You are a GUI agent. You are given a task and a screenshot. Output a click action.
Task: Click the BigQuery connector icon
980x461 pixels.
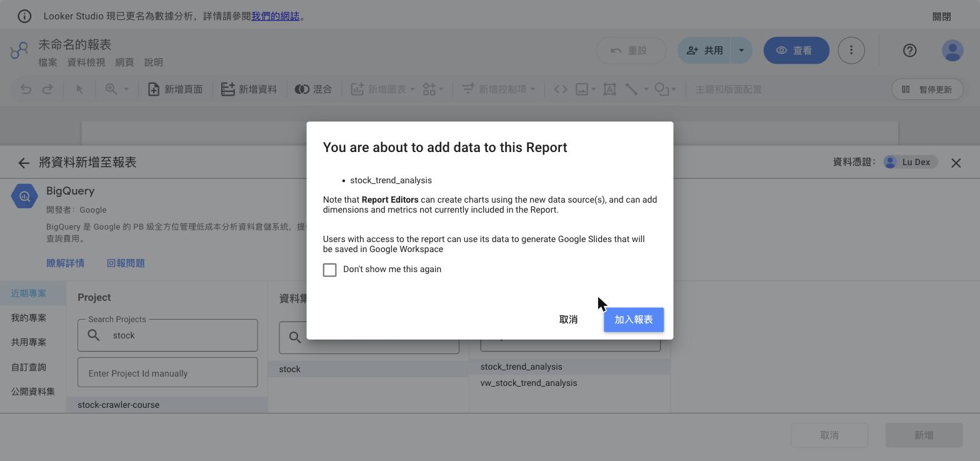point(24,196)
